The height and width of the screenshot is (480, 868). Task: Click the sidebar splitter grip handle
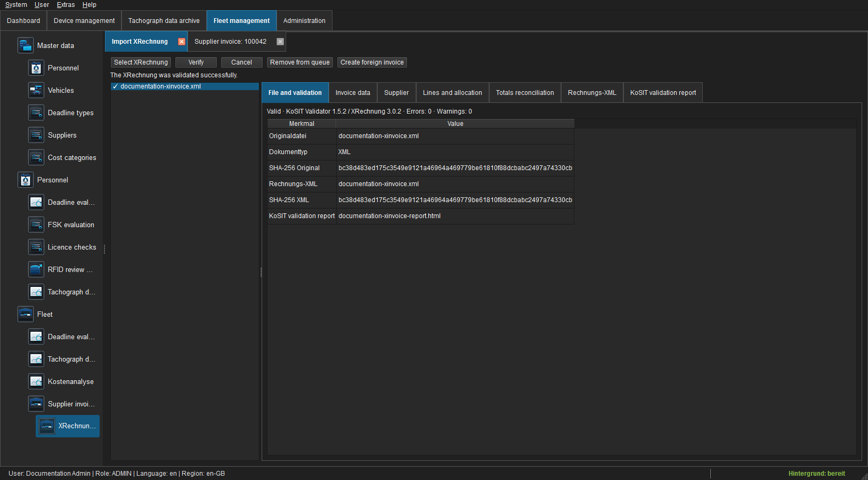tap(104, 249)
